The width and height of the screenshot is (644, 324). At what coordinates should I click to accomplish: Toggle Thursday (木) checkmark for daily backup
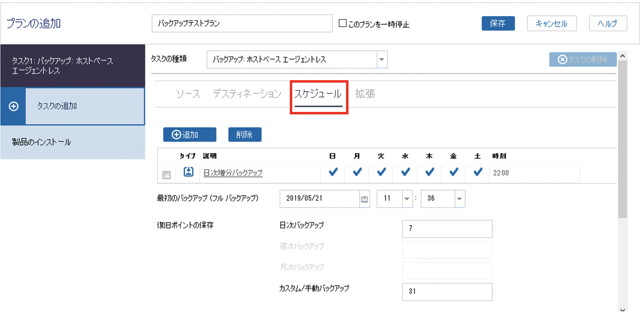click(430, 172)
